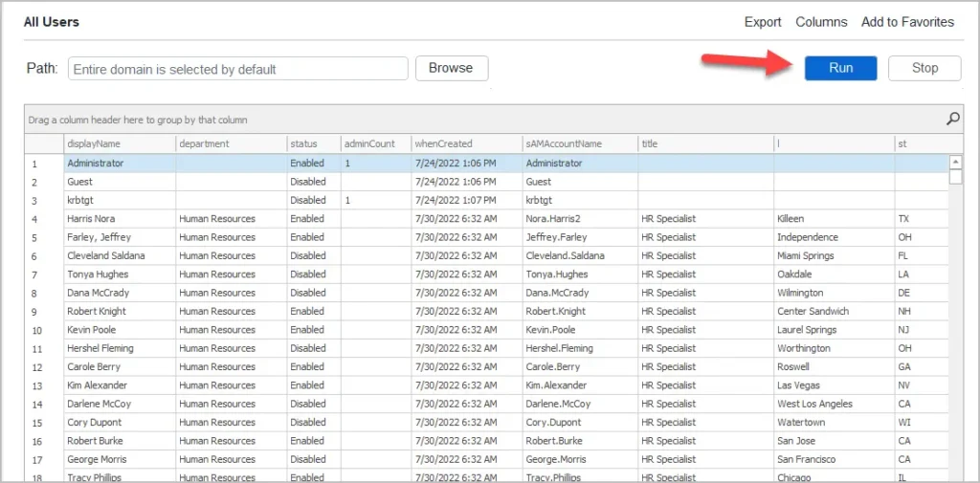Click row number 10 in the table

tap(44, 329)
